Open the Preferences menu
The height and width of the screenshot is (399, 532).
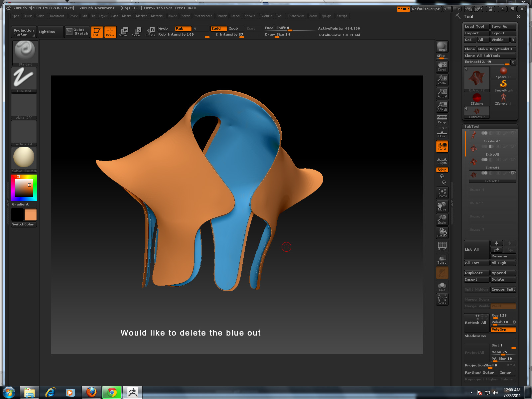203,16
